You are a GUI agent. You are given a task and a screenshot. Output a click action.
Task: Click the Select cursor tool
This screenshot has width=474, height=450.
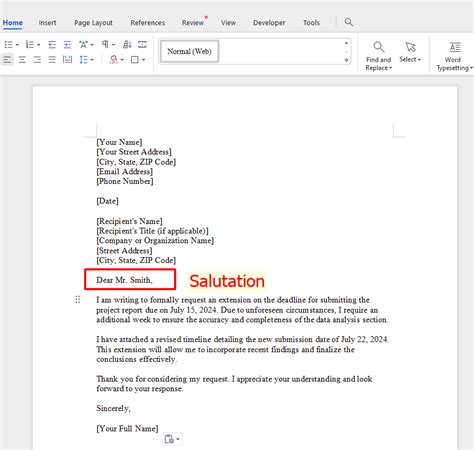point(410,52)
